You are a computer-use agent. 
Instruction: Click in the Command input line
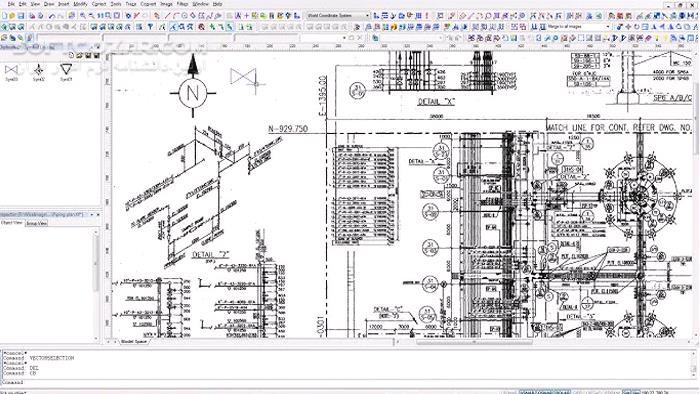(348, 382)
